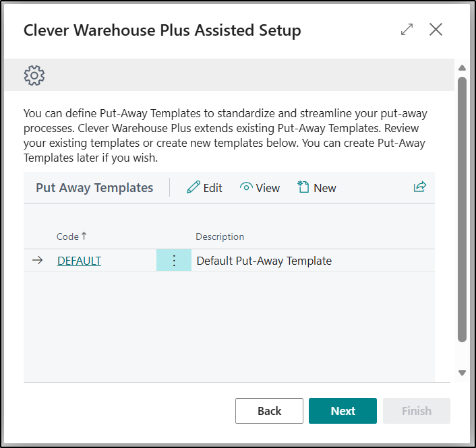This screenshot has width=476, height=448.
Task: Expand the dialog to full size
Action: [407, 30]
